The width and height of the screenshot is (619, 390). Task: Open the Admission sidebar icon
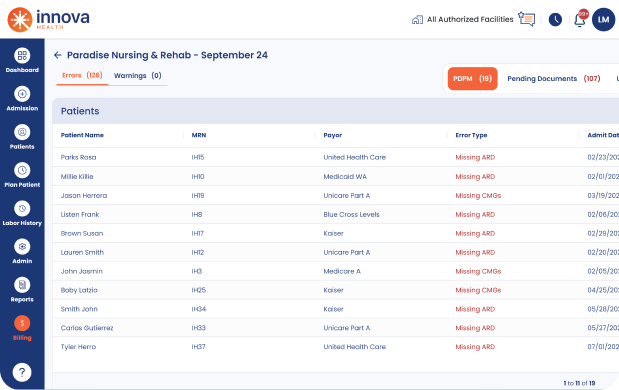point(22,94)
